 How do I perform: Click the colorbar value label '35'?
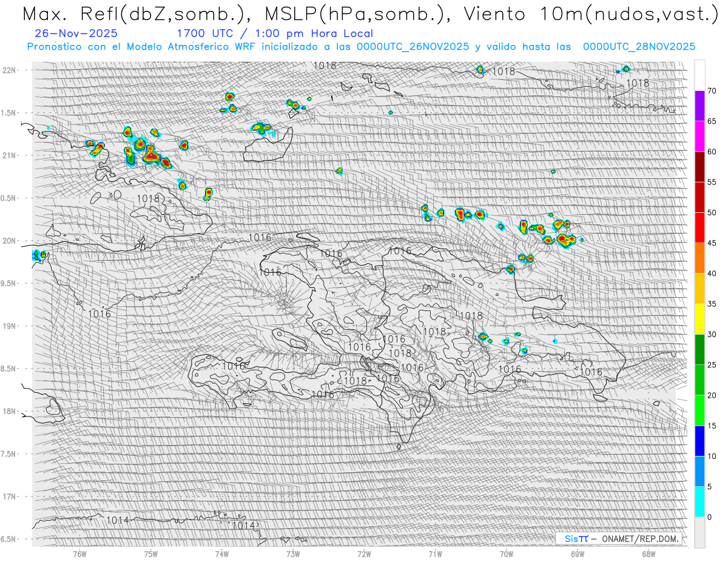(712, 304)
